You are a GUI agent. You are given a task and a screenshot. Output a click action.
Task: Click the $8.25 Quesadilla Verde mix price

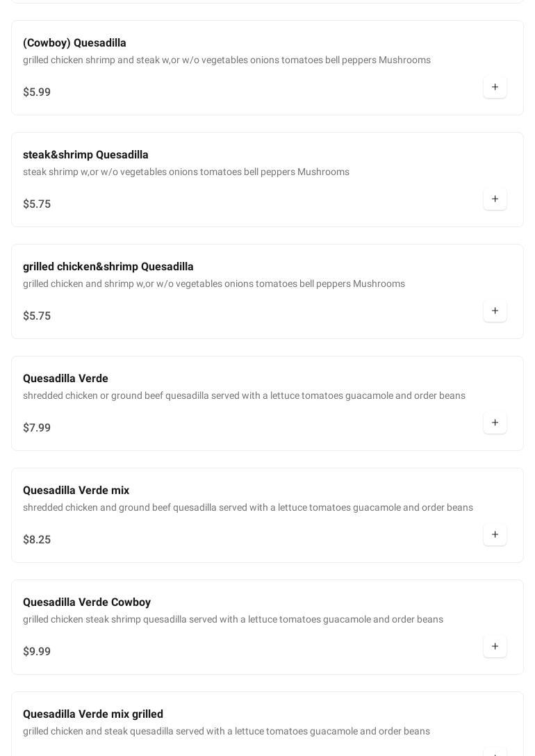[x=37, y=540]
